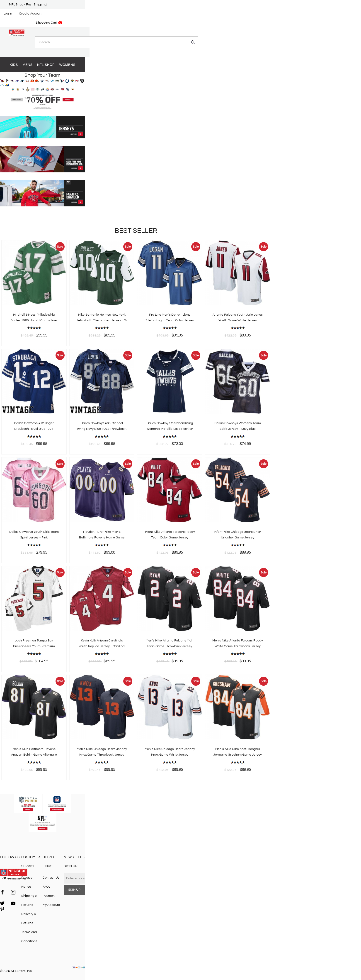This screenshot has width=361, height=980.
Task: Click the newsletter SIGN UP button
Action: (74, 889)
